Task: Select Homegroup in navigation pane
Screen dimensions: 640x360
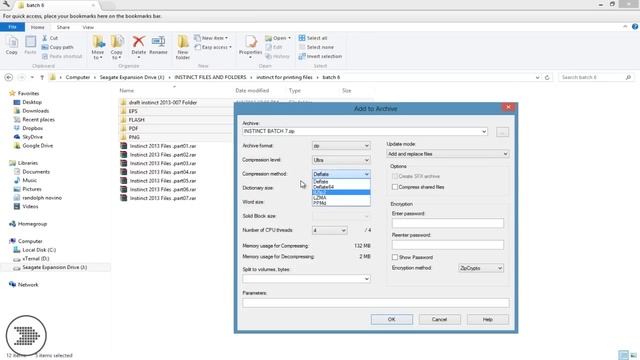Action: (x=32, y=224)
